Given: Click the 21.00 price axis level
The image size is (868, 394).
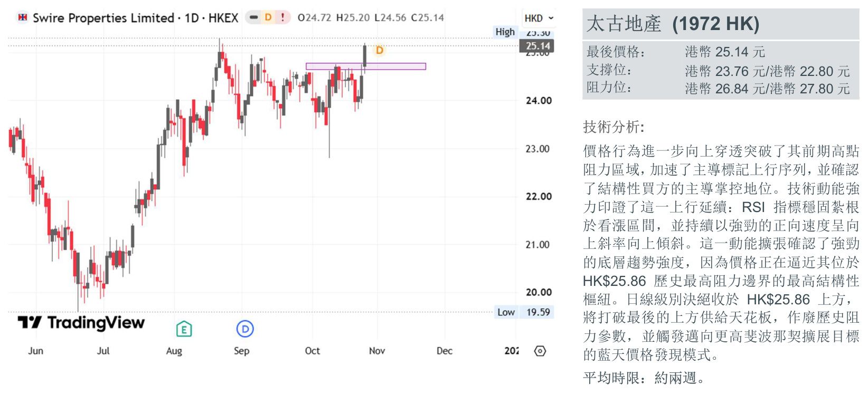Looking at the screenshot, I should 538,244.
